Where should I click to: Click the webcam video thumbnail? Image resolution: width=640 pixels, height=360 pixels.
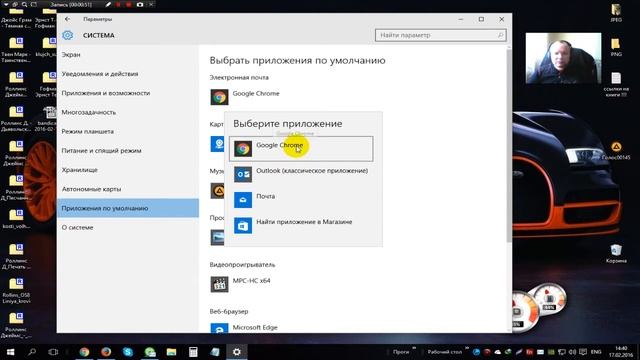pyautogui.click(x=563, y=58)
